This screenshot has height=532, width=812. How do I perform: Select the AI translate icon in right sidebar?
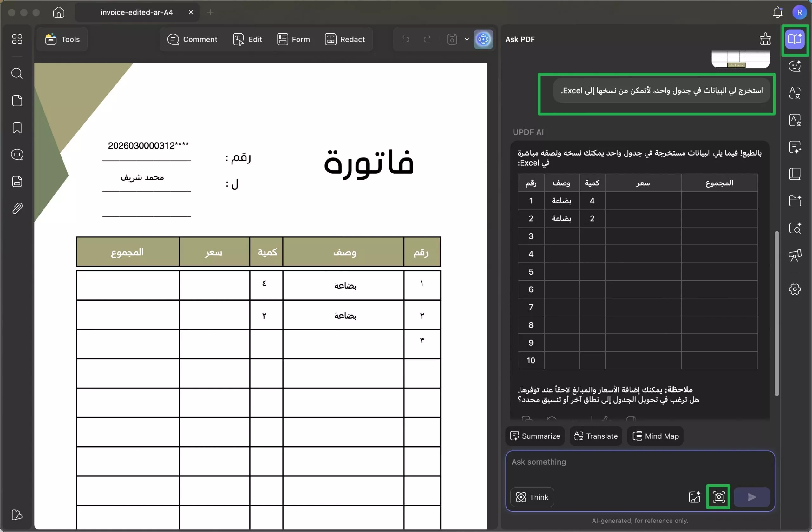pyautogui.click(x=795, y=93)
